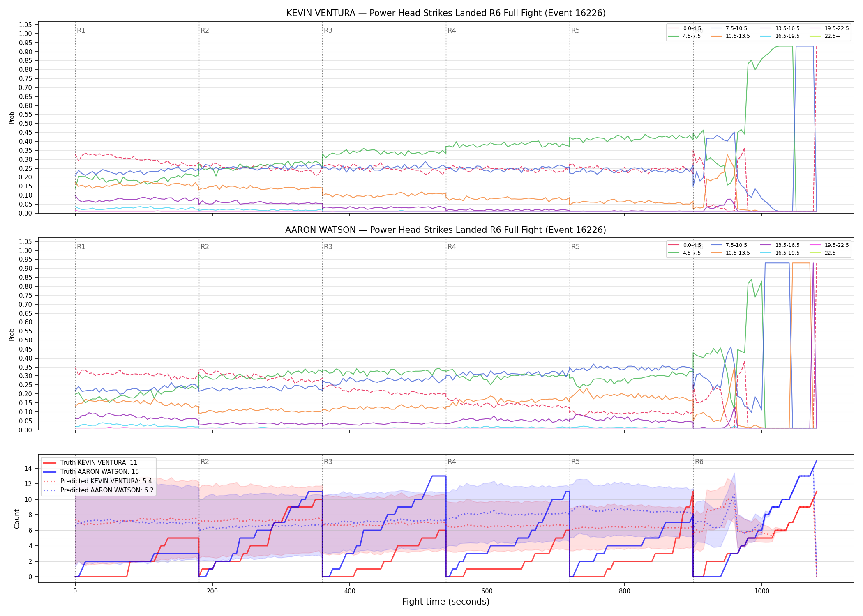This screenshot has width=863, height=616.
Task: Click the x-axis tick label 1000
Action: point(762,591)
